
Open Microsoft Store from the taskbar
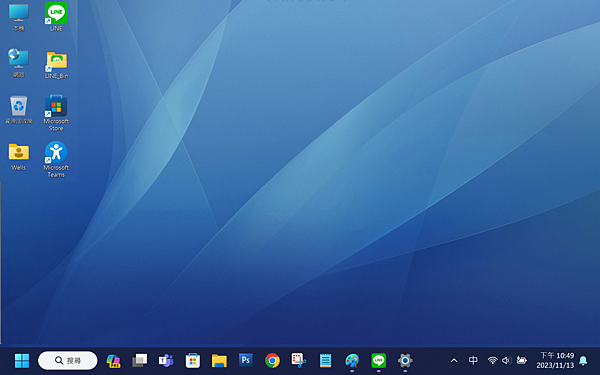(x=192, y=360)
